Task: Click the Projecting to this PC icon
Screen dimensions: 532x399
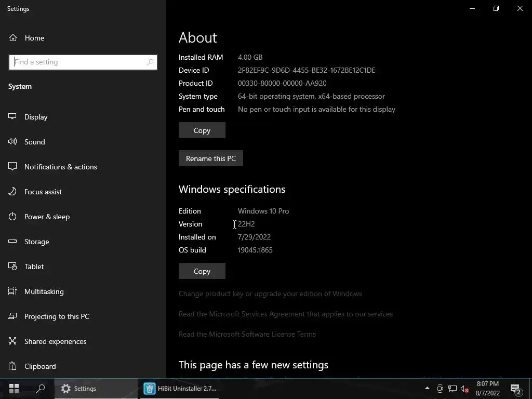Action: tap(12, 316)
